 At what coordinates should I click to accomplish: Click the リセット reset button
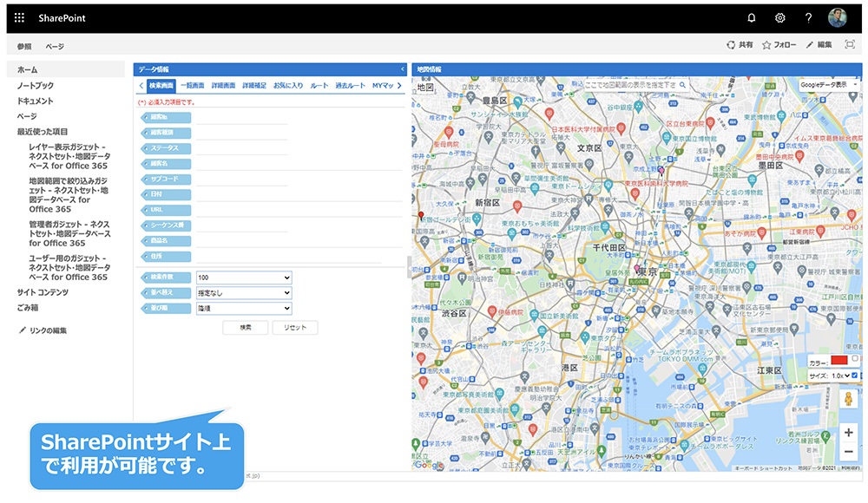[295, 328]
